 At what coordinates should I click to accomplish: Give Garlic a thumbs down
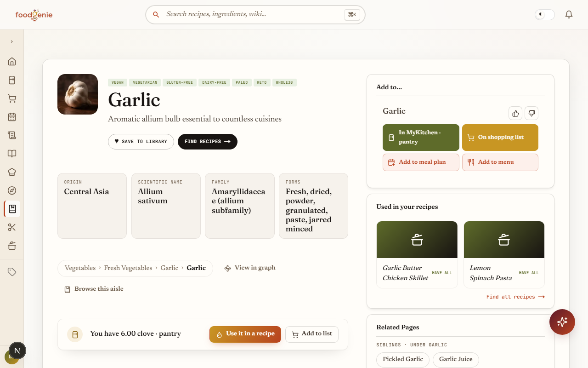point(531,113)
